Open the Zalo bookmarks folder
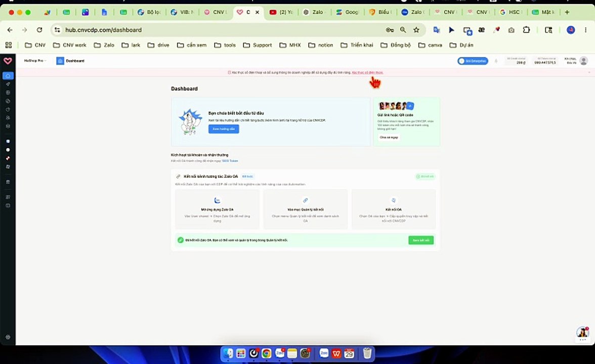 click(104, 45)
